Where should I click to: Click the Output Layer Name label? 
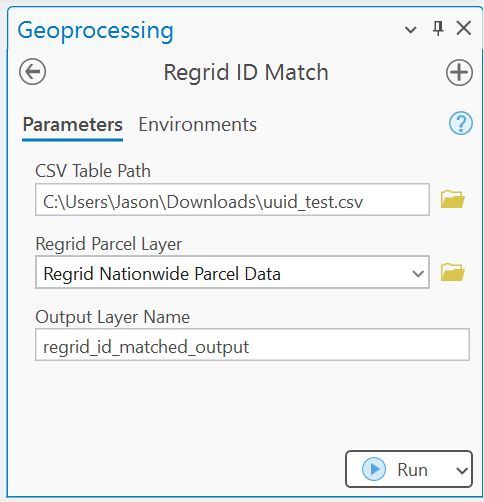[x=113, y=317]
